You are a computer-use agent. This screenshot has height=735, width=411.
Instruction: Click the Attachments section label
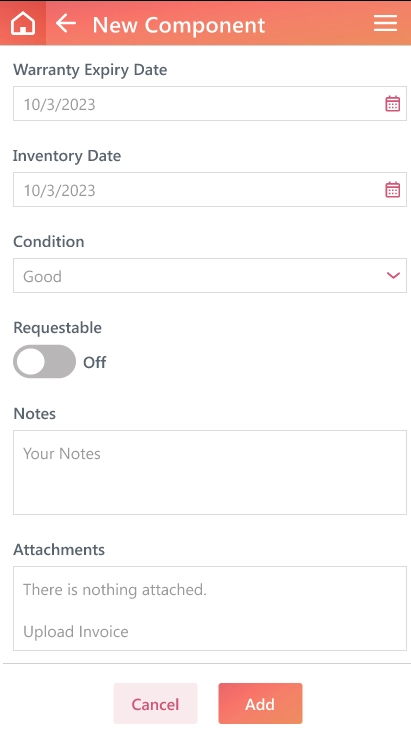[x=59, y=549]
